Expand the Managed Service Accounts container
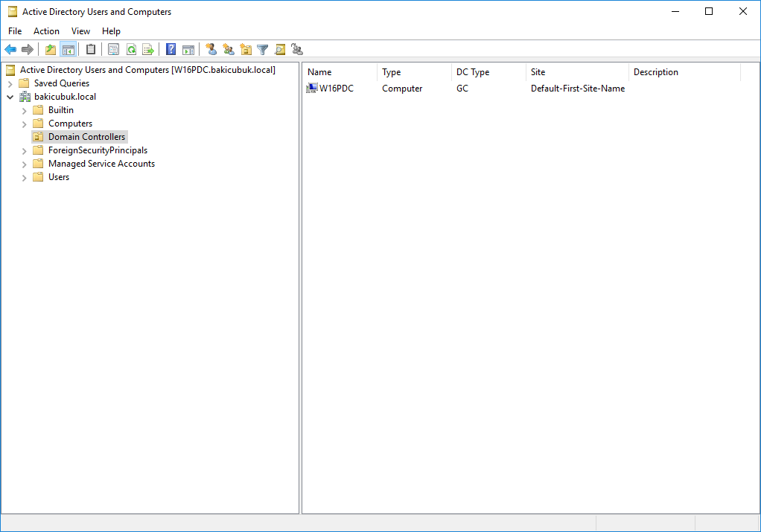This screenshot has height=532, width=761. pos(25,164)
